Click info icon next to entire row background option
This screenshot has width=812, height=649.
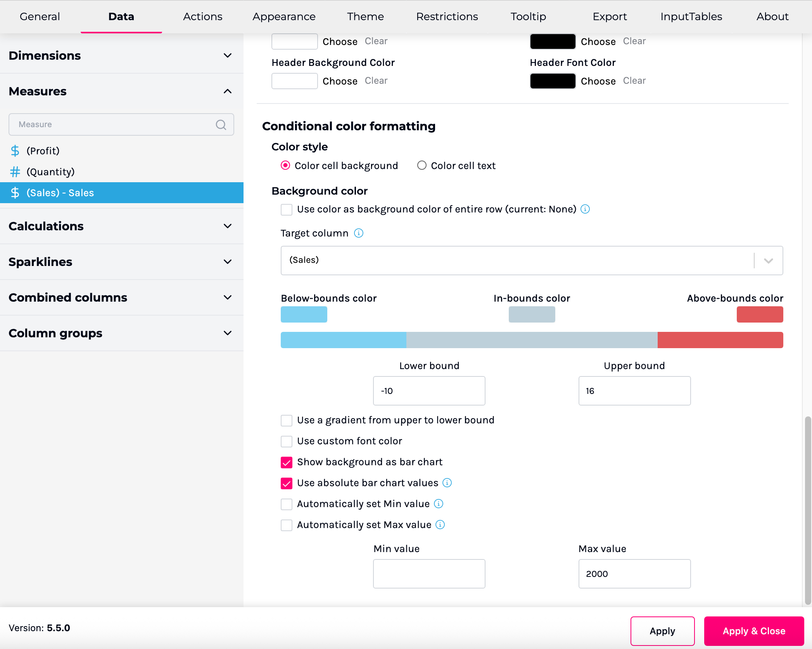click(x=585, y=209)
